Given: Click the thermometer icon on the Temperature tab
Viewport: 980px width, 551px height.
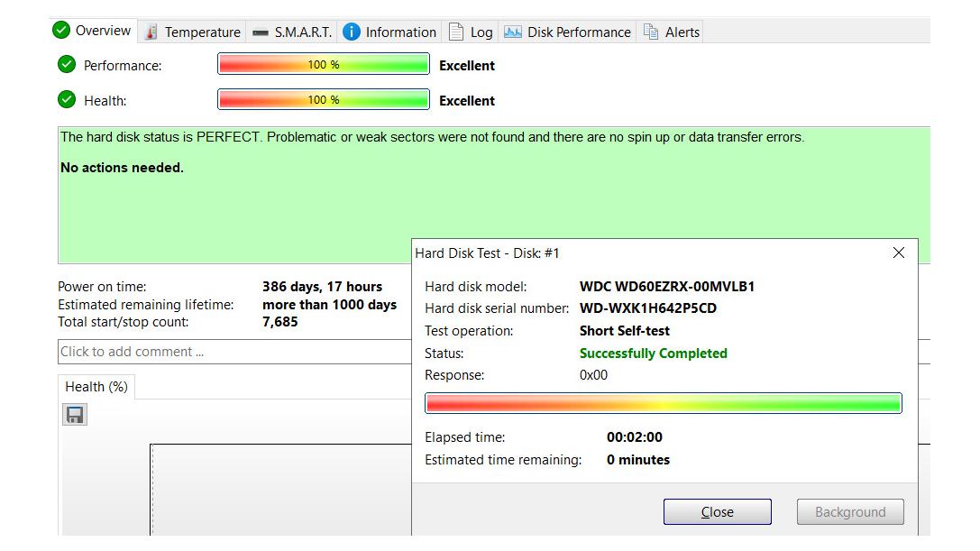Looking at the screenshot, I should point(151,32).
